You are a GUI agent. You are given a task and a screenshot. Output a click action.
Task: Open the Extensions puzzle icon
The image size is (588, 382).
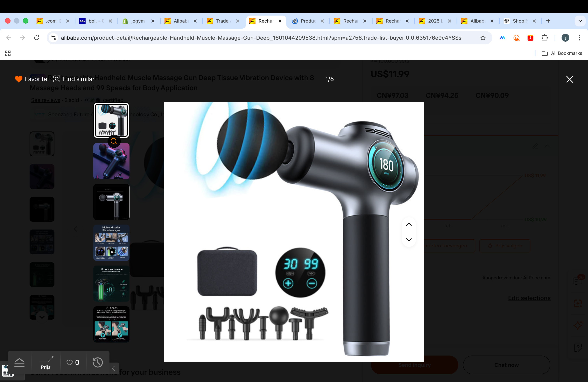544,38
